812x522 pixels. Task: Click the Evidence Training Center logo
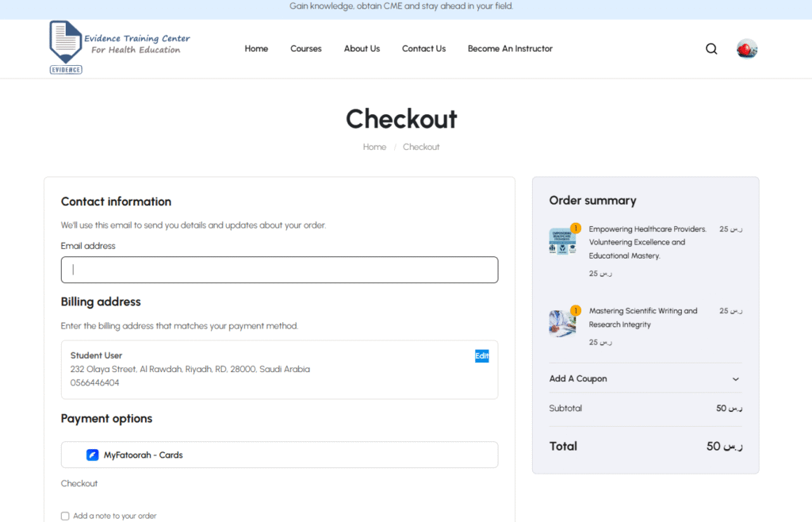click(x=119, y=48)
